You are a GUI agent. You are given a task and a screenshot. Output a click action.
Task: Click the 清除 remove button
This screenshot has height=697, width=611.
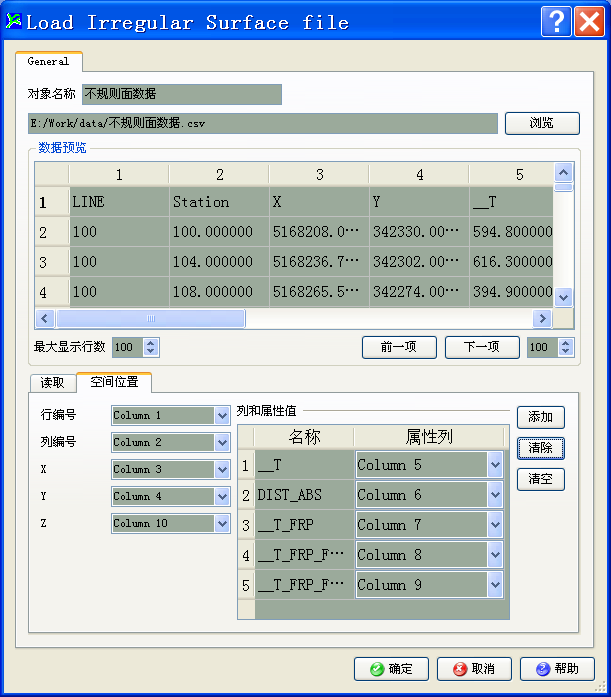[541, 448]
